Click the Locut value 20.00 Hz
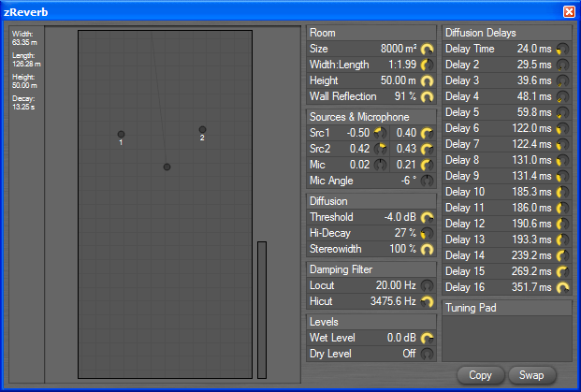The height and width of the screenshot is (392, 581). tap(396, 285)
